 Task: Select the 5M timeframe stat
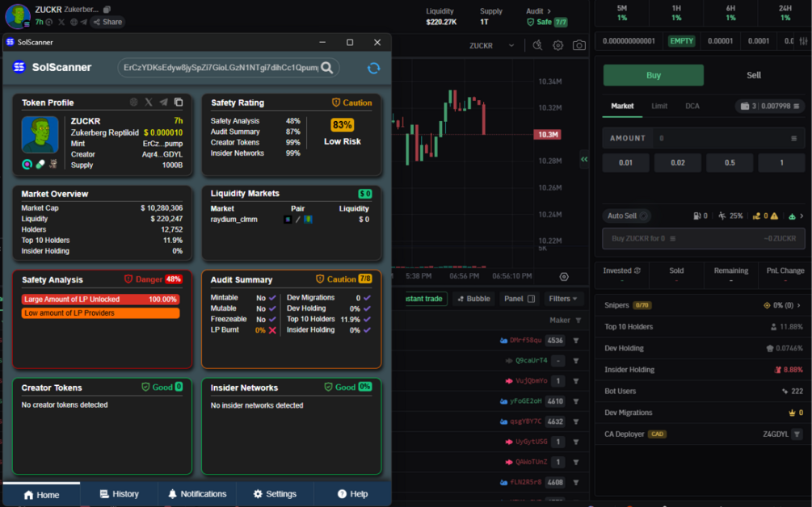click(x=622, y=13)
